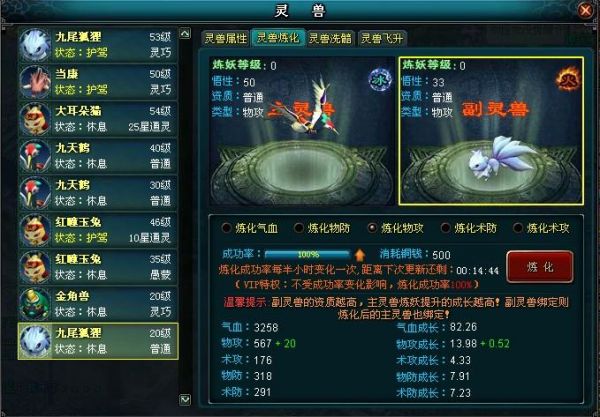Screen dimensions: 600x417
Task: Select the level 53 九尾狐狸 pet portrait
Action: (35, 45)
